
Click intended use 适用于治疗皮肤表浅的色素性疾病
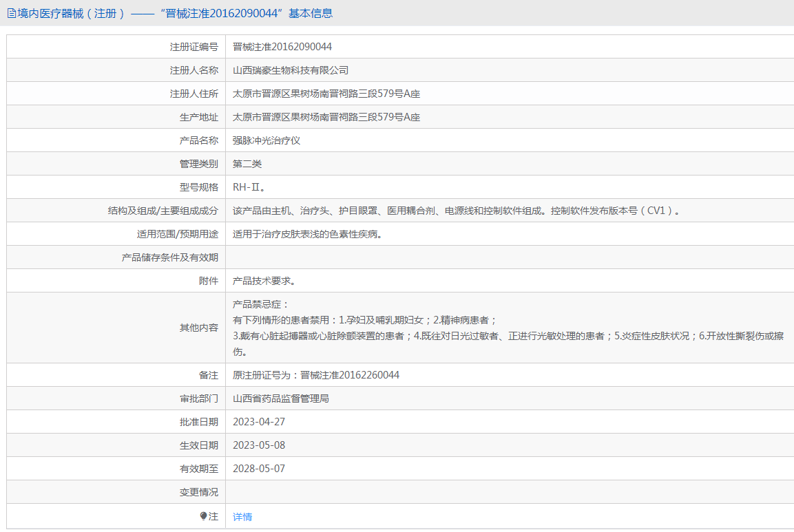click(307, 234)
